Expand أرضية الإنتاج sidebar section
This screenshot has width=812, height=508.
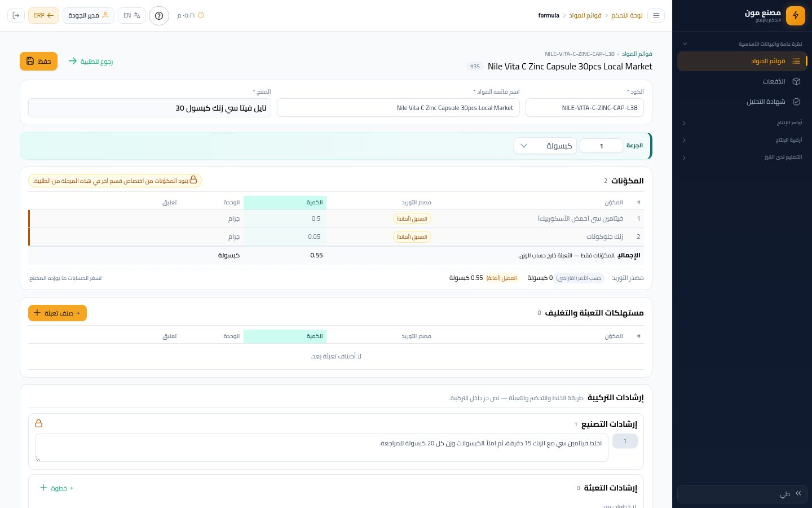coord(742,140)
